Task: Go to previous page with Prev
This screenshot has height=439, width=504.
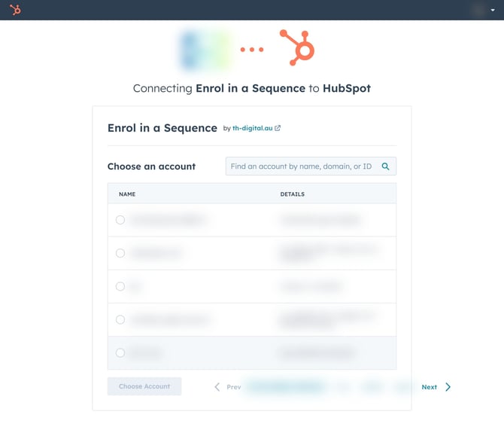Action: coord(228,387)
